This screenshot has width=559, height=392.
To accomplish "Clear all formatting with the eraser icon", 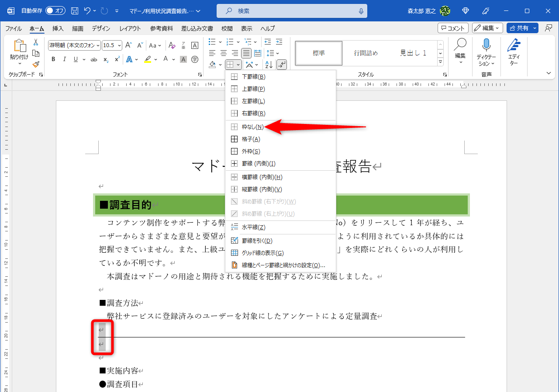I will click(x=172, y=45).
